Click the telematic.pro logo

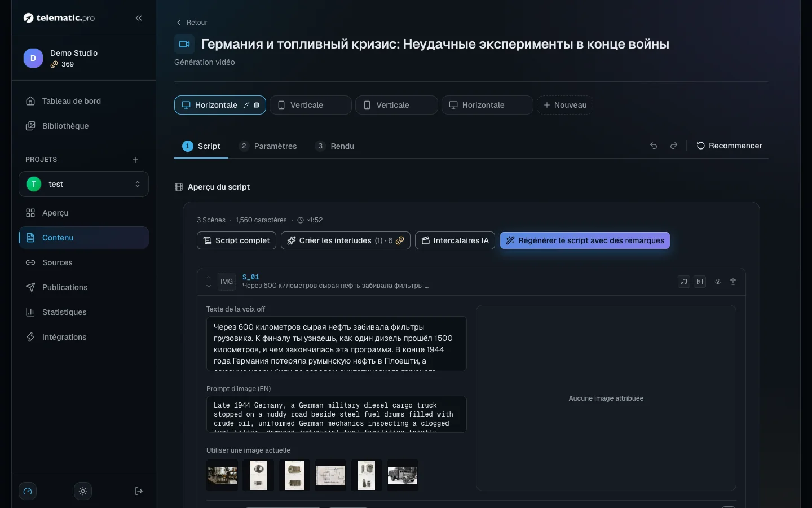coord(59,18)
